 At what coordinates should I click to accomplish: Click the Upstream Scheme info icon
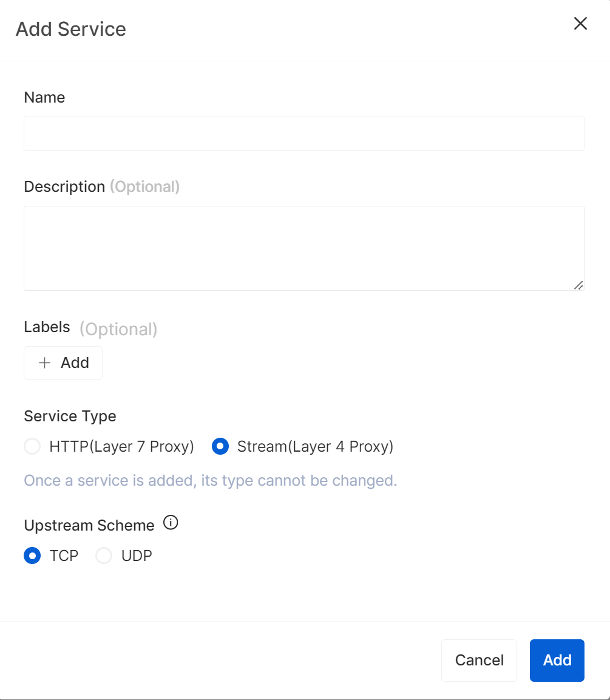coord(171,523)
